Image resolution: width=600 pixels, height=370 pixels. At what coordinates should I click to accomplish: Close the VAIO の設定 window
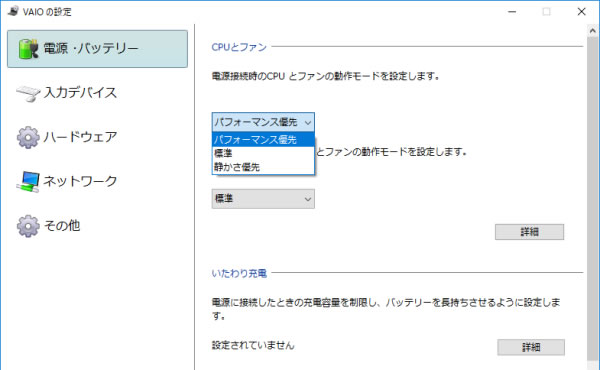tap(582, 12)
